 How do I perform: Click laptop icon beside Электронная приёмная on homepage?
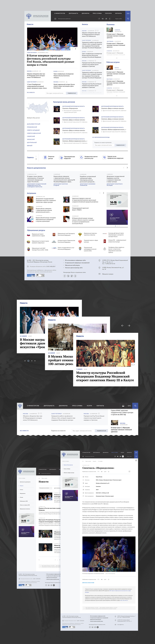(55, 19)
